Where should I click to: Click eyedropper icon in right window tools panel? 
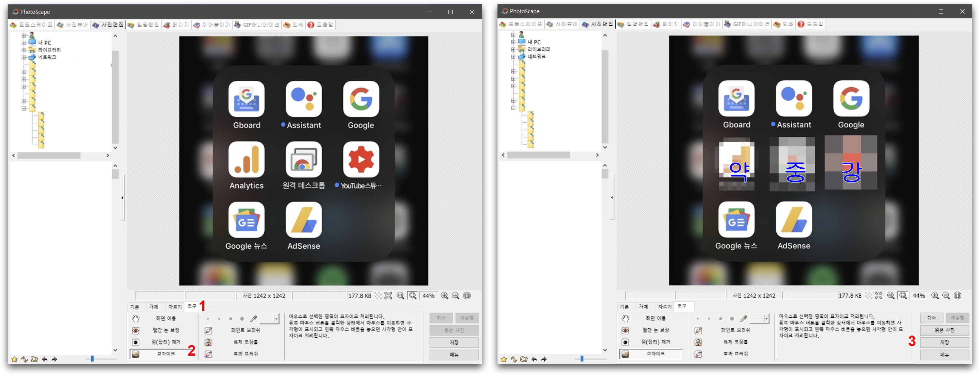pos(743,318)
